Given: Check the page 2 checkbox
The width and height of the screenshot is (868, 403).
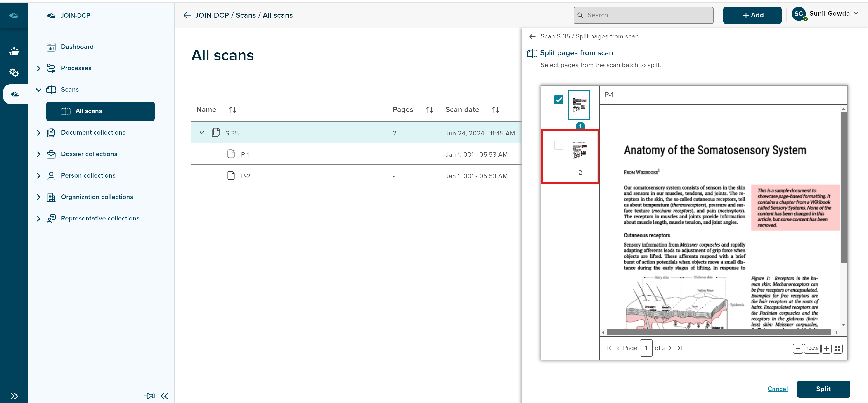Looking at the screenshot, I should point(558,145).
